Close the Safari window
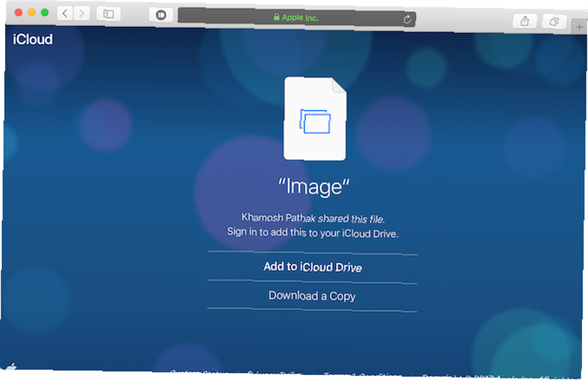This screenshot has width=588, height=381. click(18, 12)
